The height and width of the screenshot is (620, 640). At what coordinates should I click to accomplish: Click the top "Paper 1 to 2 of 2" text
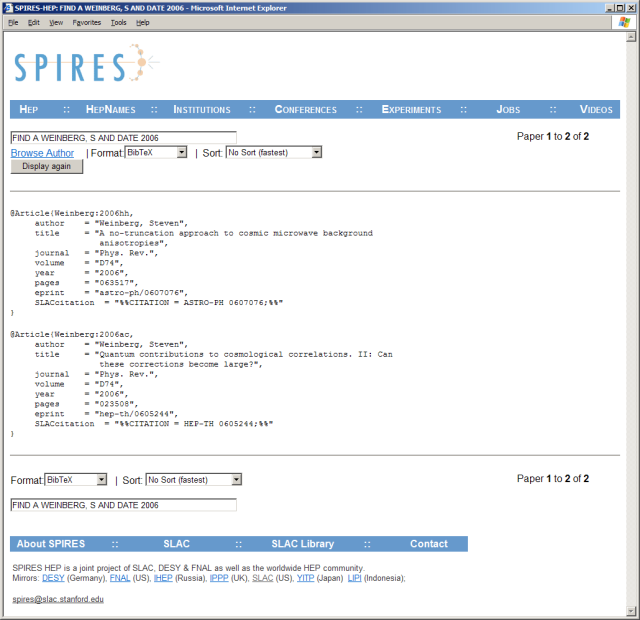click(x=553, y=136)
